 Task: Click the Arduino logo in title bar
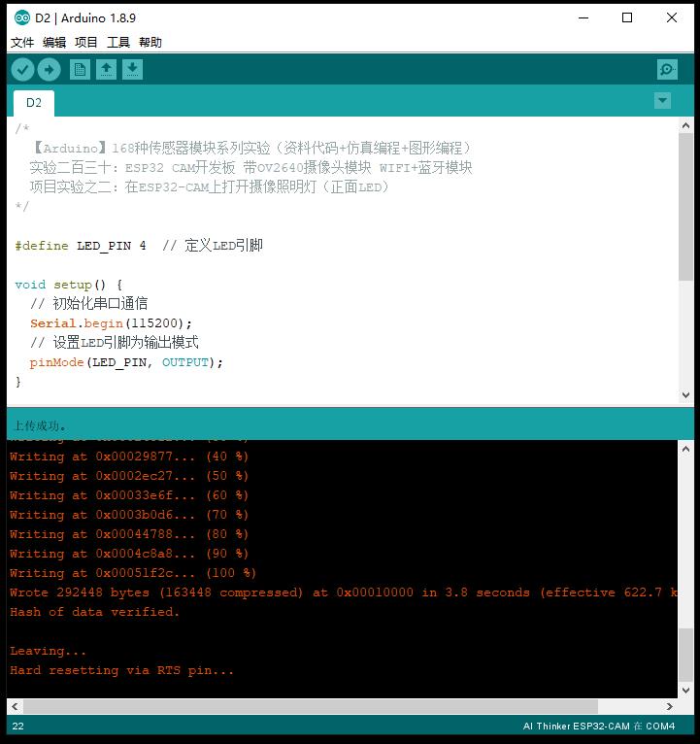coord(21,18)
